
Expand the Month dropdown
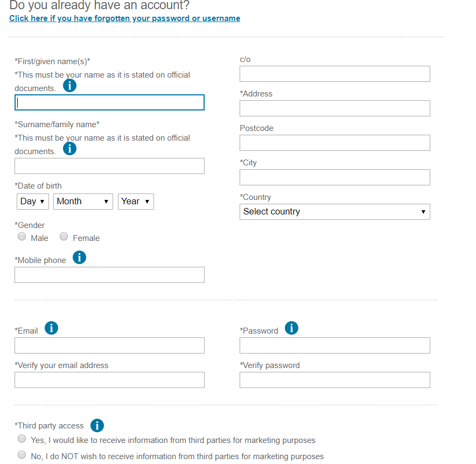click(83, 202)
